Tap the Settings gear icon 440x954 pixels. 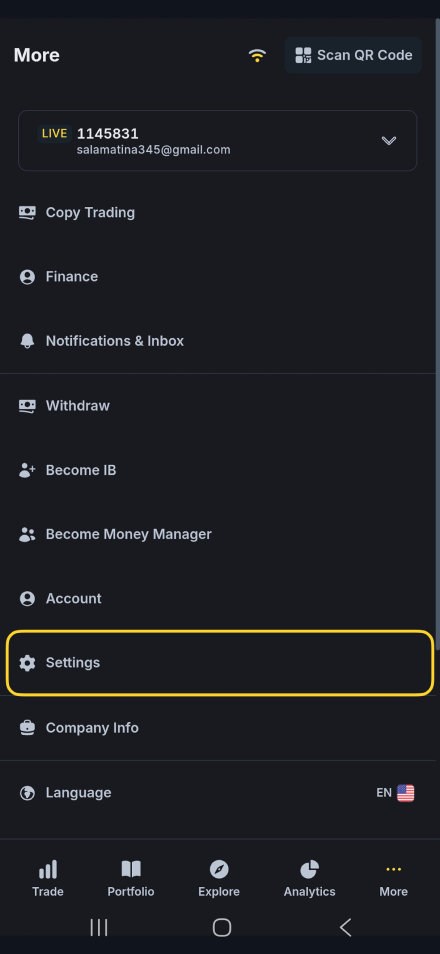coord(27,663)
